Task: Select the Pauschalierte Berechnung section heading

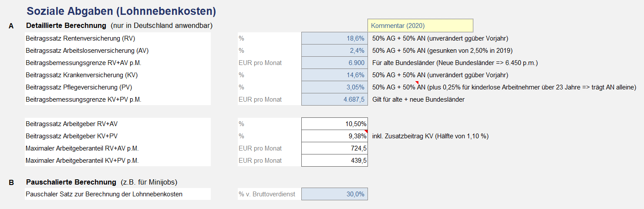Action: (71, 182)
